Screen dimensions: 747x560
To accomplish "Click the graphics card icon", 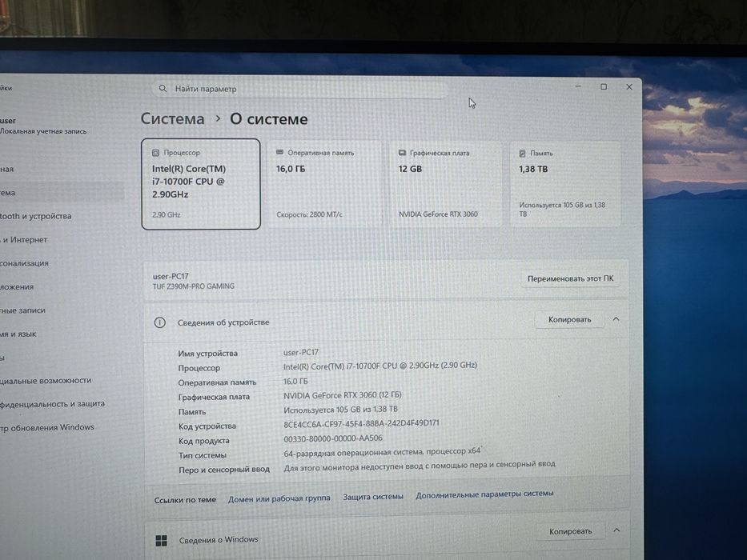I will click(402, 153).
